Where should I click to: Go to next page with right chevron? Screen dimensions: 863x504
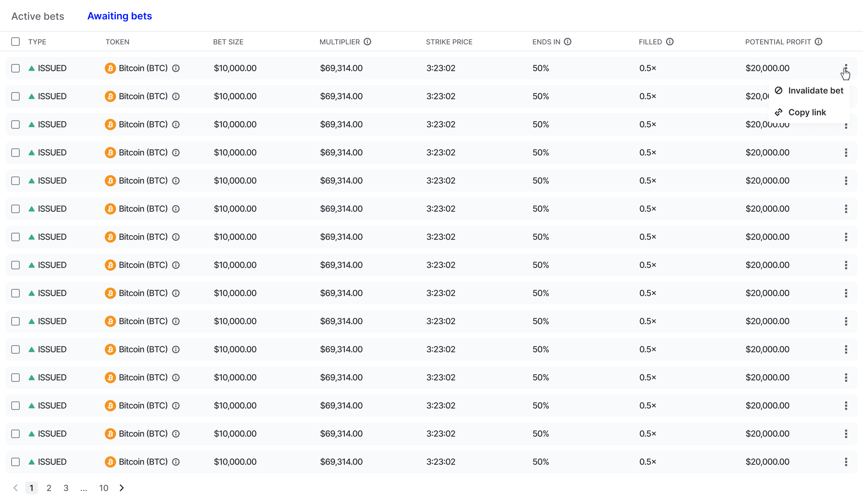click(122, 488)
